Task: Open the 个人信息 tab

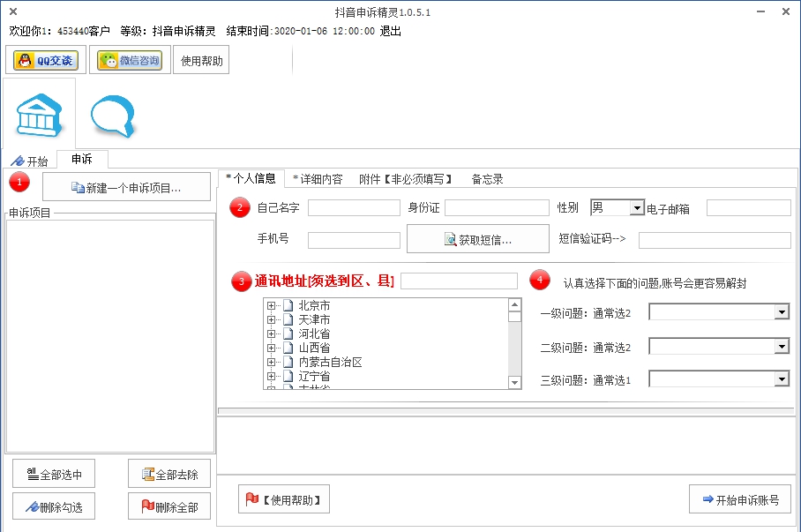Action: (251, 178)
